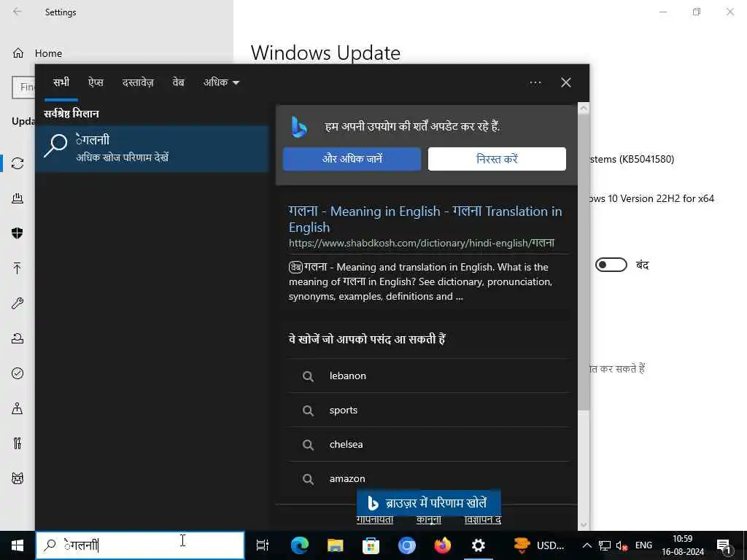Open ब्राउज़र में परिणाम खोलें button

(428, 503)
